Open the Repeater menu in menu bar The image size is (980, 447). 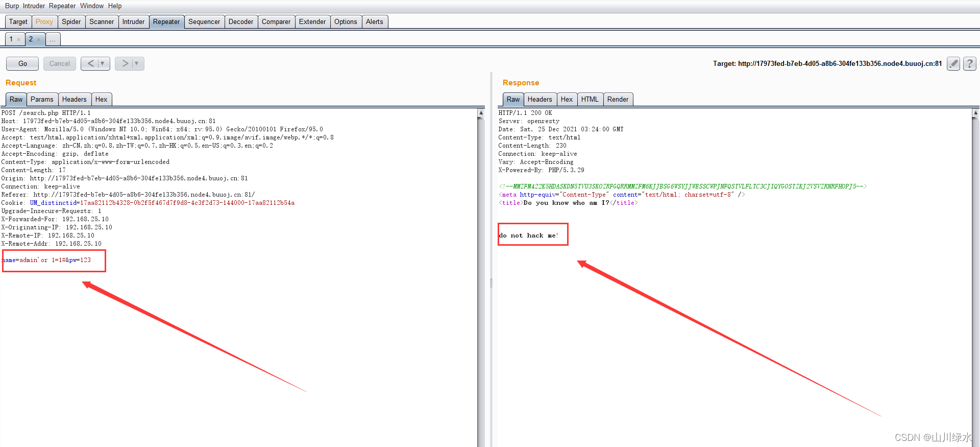(x=62, y=6)
